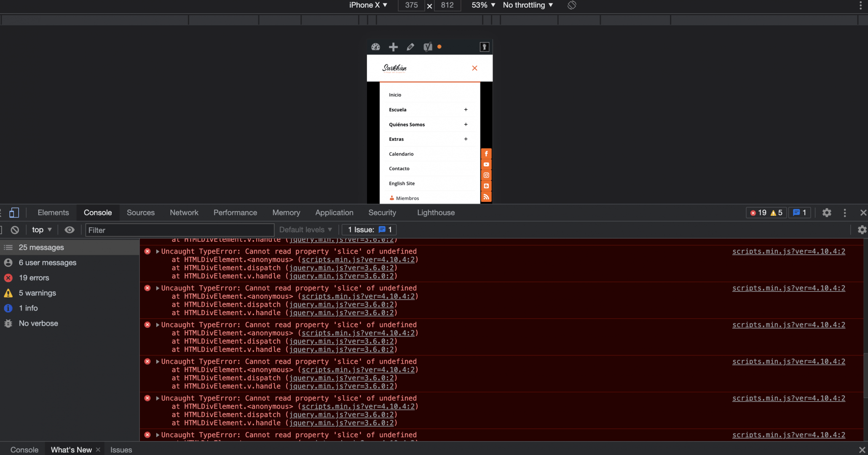Click the RSS feed social icon

coord(486,197)
